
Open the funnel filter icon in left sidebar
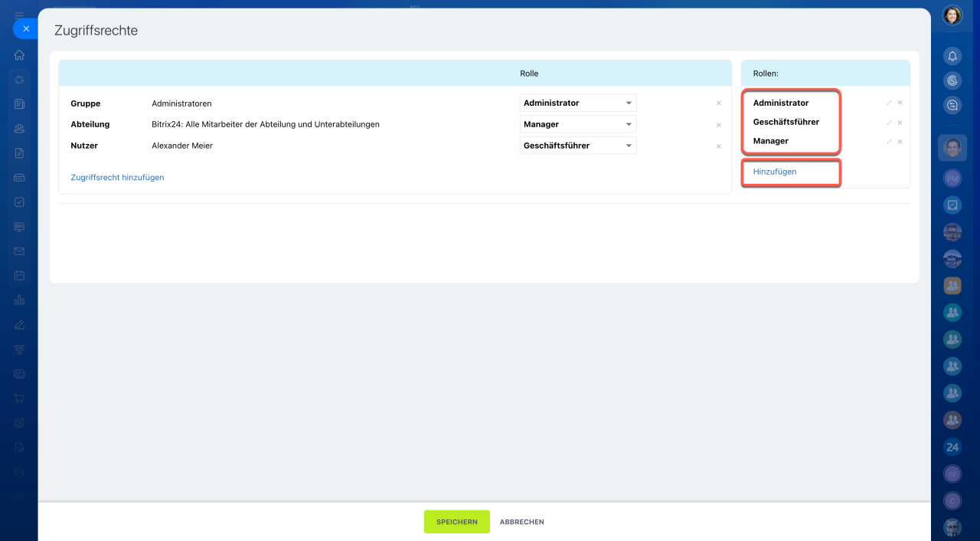pyautogui.click(x=19, y=349)
